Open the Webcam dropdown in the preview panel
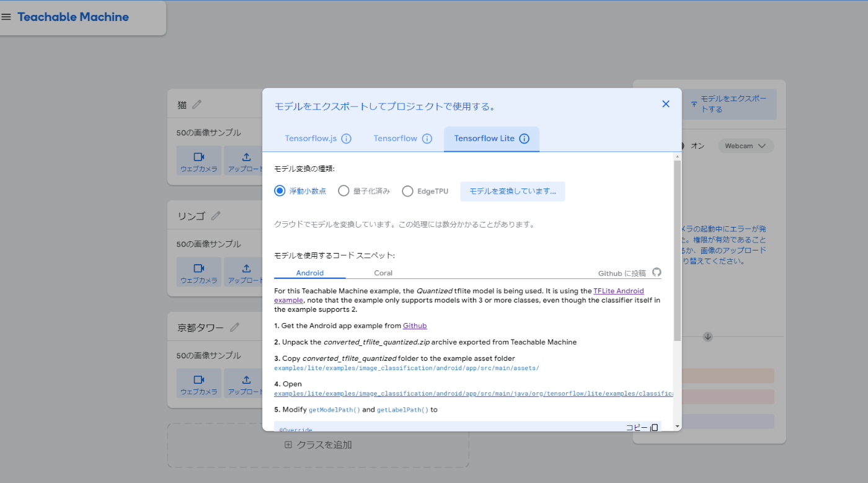The image size is (868, 483). (x=746, y=146)
